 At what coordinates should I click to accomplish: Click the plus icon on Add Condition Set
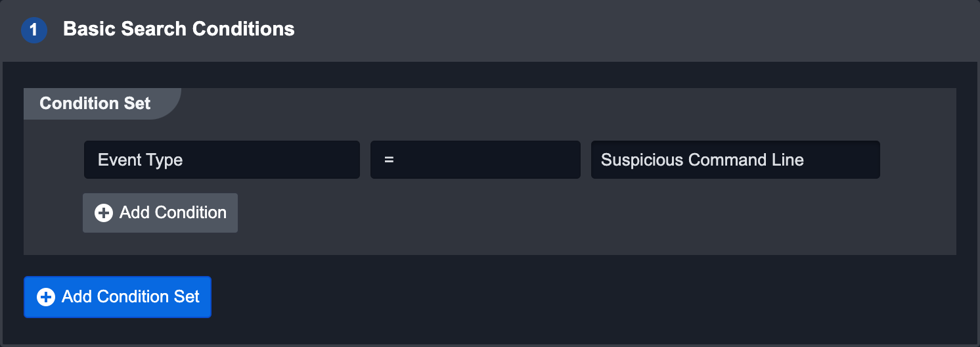click(x=46, y=297)
